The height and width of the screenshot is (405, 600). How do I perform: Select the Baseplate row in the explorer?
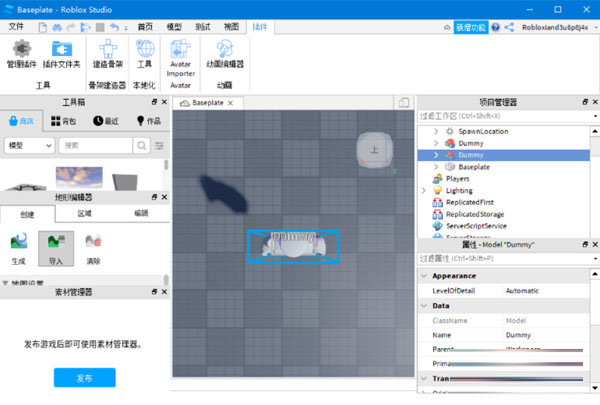click(x=503, y=167)
